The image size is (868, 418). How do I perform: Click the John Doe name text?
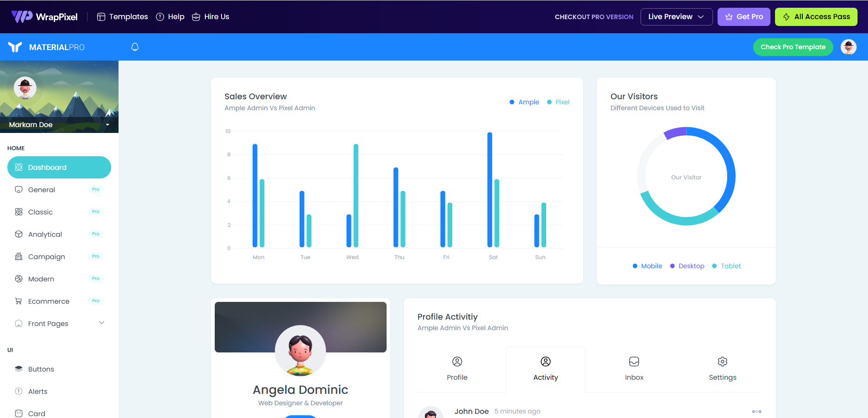coord(471,411)
